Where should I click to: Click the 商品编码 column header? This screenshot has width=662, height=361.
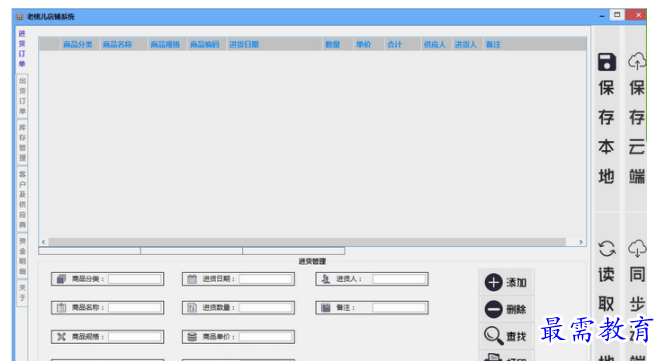pos(206,44)
